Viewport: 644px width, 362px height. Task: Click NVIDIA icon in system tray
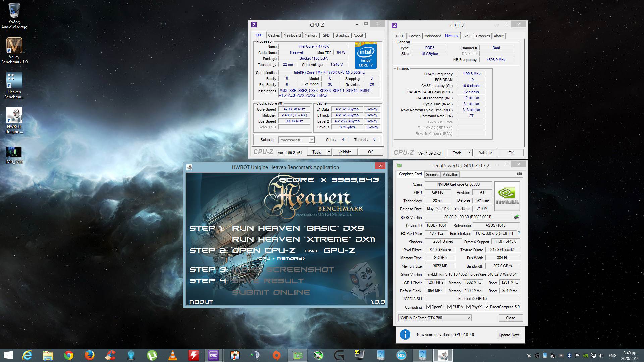click(x=585, y=356)
